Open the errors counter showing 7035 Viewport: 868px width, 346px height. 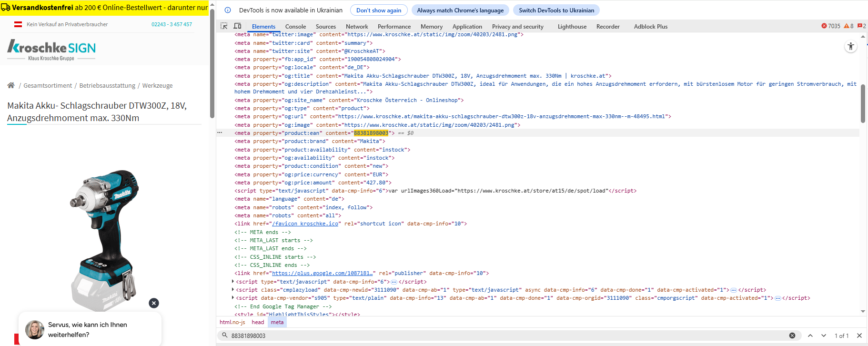pos(831,26)
